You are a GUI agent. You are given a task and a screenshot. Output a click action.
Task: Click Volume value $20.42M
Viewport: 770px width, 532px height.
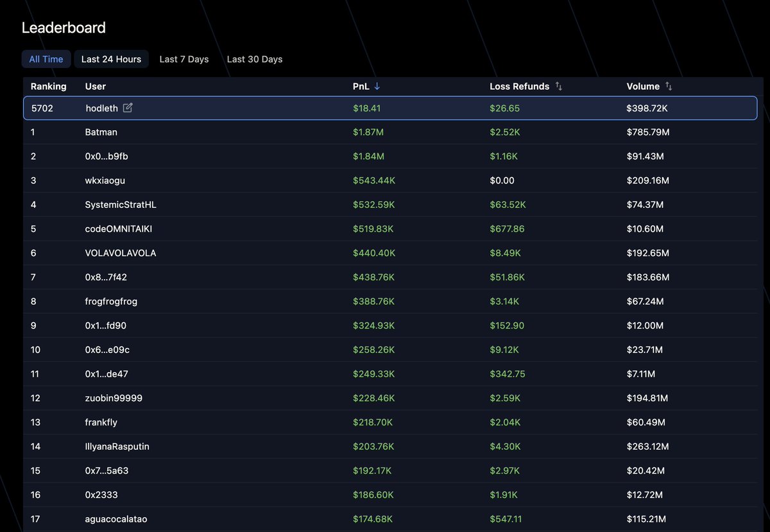(x=646, y=471)
